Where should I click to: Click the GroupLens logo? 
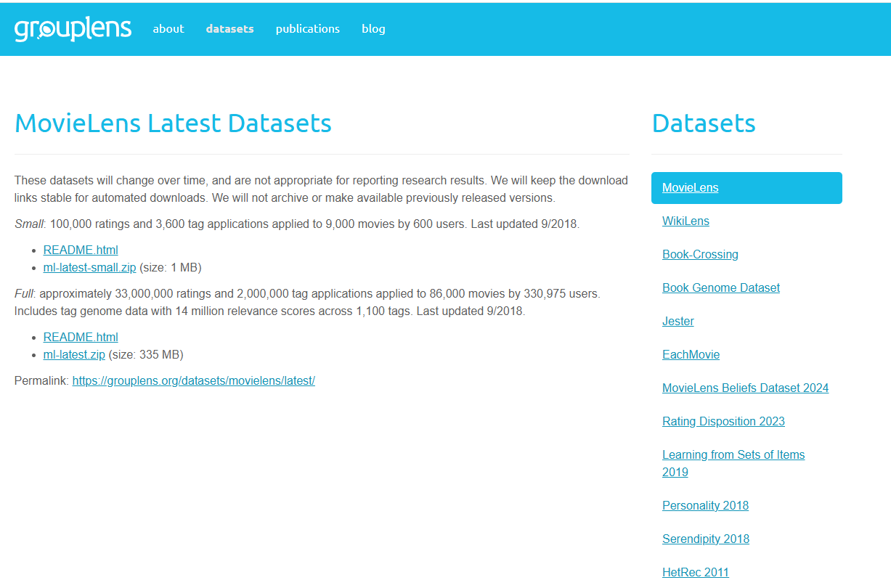73,29
